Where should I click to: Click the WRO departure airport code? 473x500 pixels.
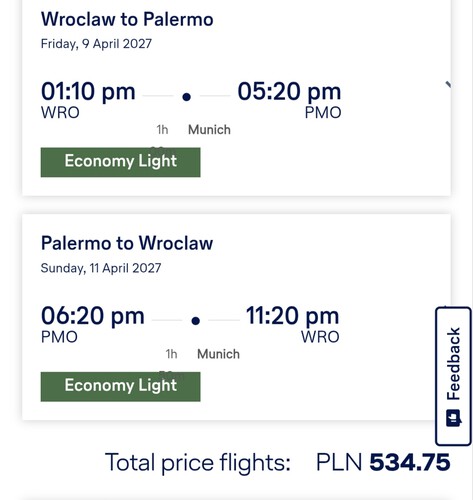60,113
